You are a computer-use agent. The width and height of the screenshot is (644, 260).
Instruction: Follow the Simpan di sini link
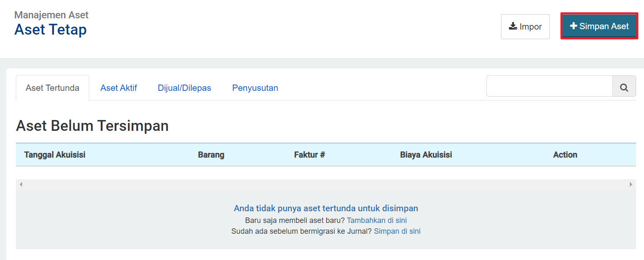pyautogui.click(x=397, y=231)
